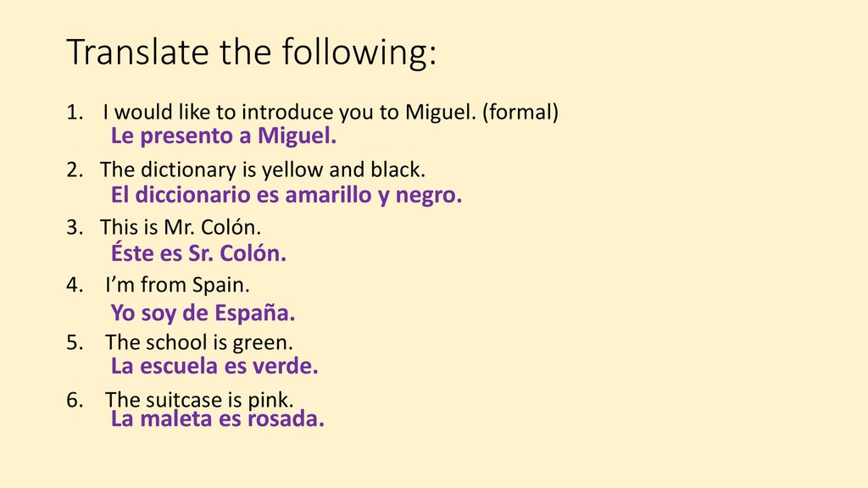Click the answer 'La escuela es verde.'
Viewport: 868px width, 488px height.
(x=214, y=366)
